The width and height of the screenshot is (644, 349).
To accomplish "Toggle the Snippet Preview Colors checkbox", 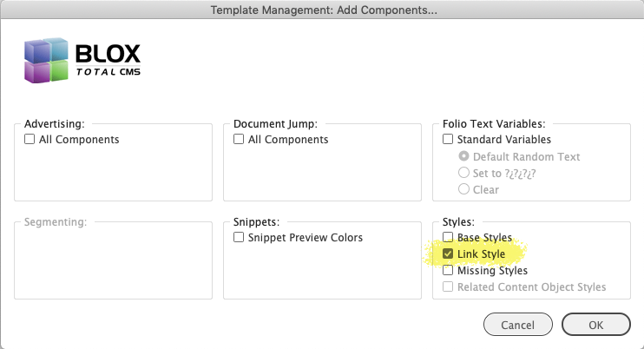I will coord(240,238).
